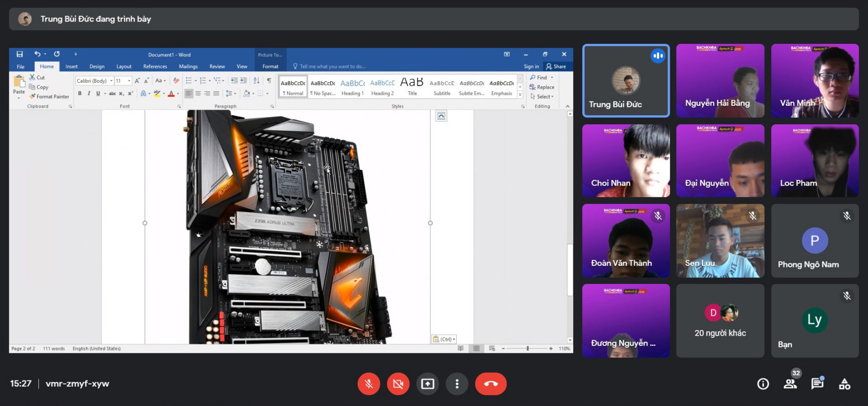This screenshot has height=406, width=868.
Task: Toggle Bold formatting
Action: 80,93
